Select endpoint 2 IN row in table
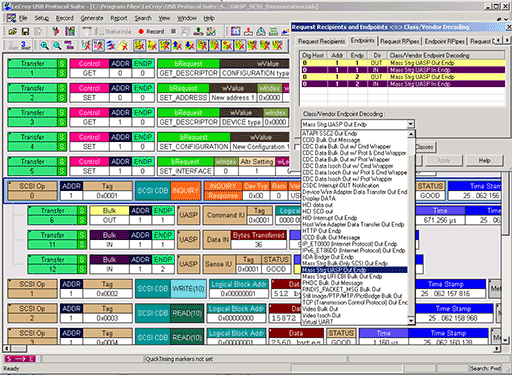The width and height of the screenshot is (512, 375). 402,84
